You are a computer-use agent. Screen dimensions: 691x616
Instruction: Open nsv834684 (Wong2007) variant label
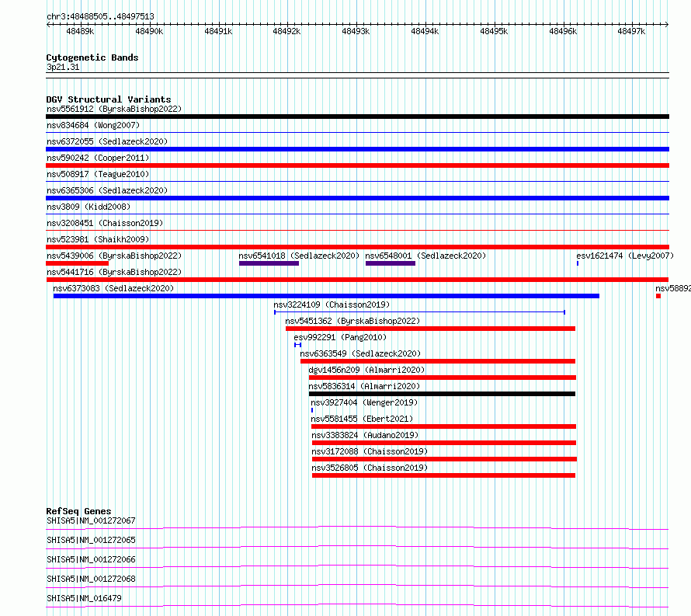point(93,125)
